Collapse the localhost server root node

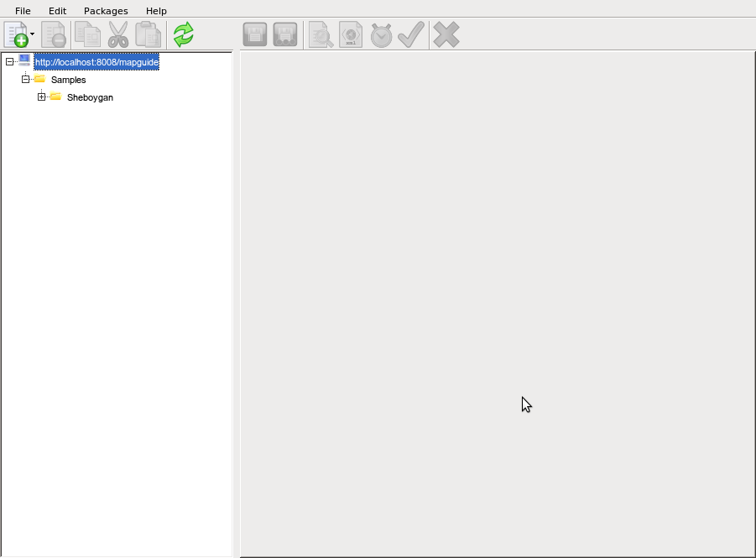click(x=9, y=62)
